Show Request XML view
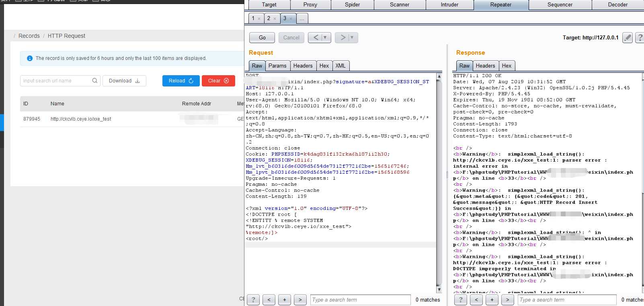 (340, 66)
